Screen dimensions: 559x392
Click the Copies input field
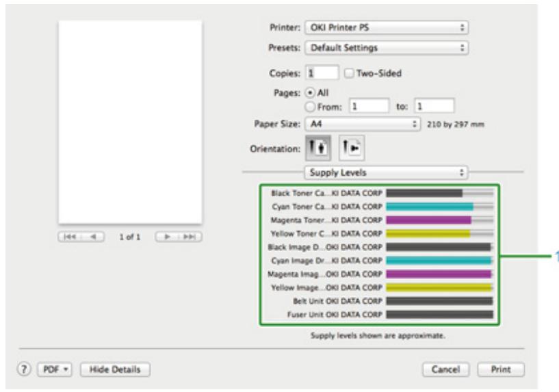[322, 73]
